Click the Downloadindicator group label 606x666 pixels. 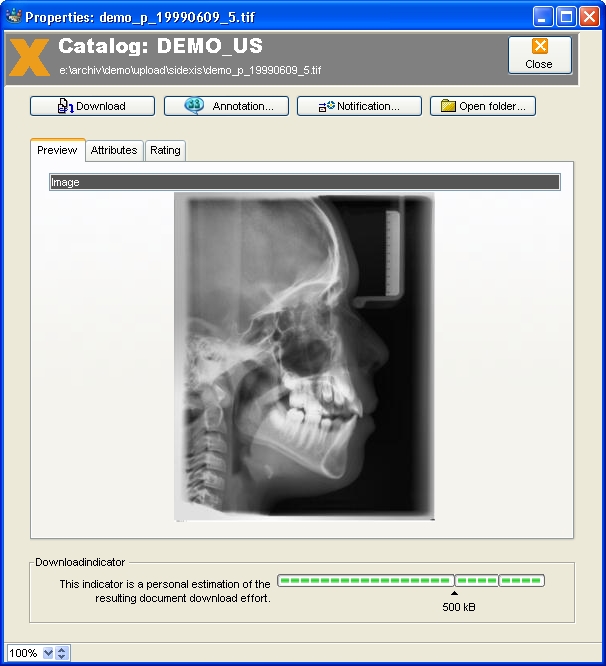(80, 562)
